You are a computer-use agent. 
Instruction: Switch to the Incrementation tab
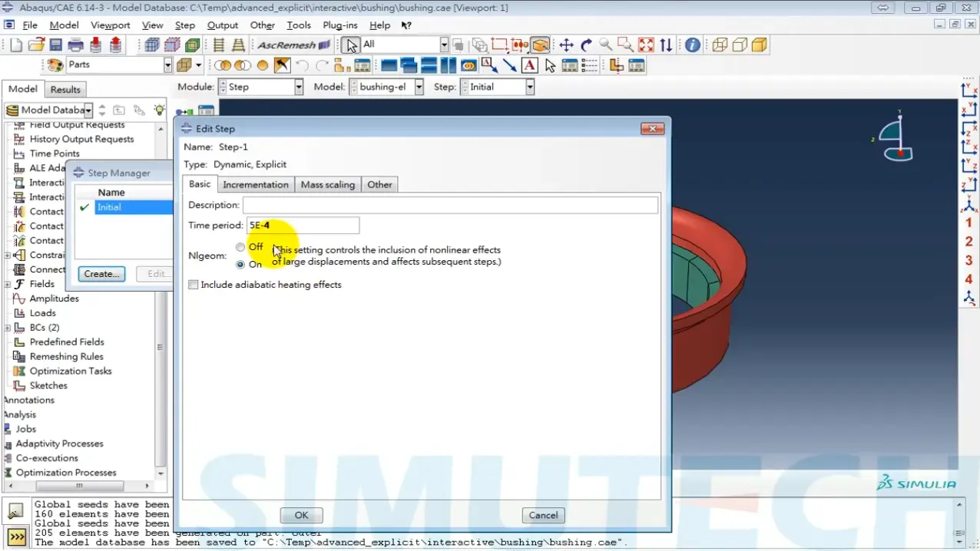pyautogui.click(x=256, y=185)
